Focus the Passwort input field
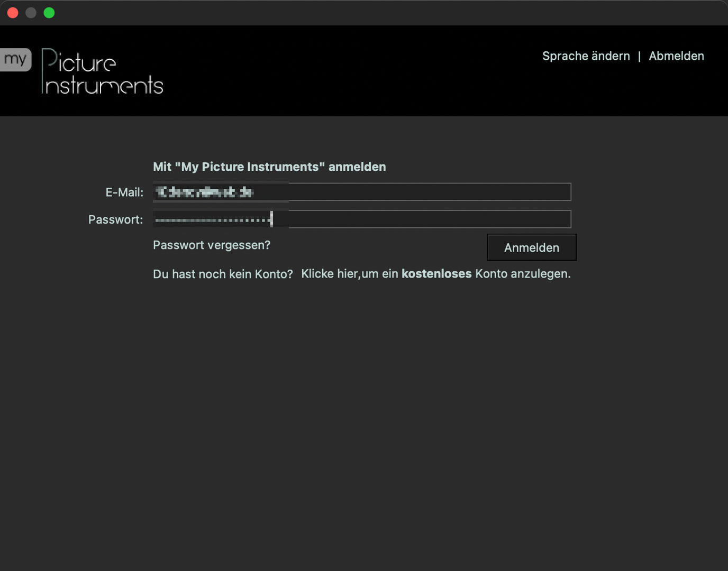 362,219
